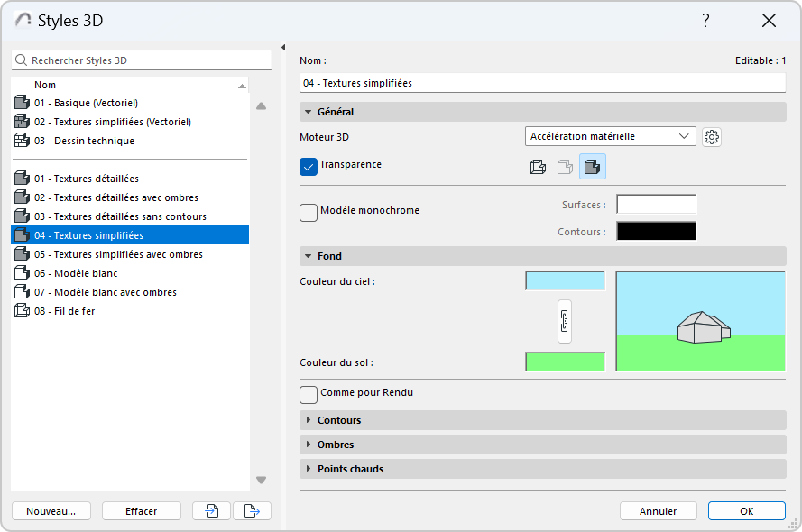Click the Couleur du ciel swatch
This screenshot has height=532, width=802.
565,281
